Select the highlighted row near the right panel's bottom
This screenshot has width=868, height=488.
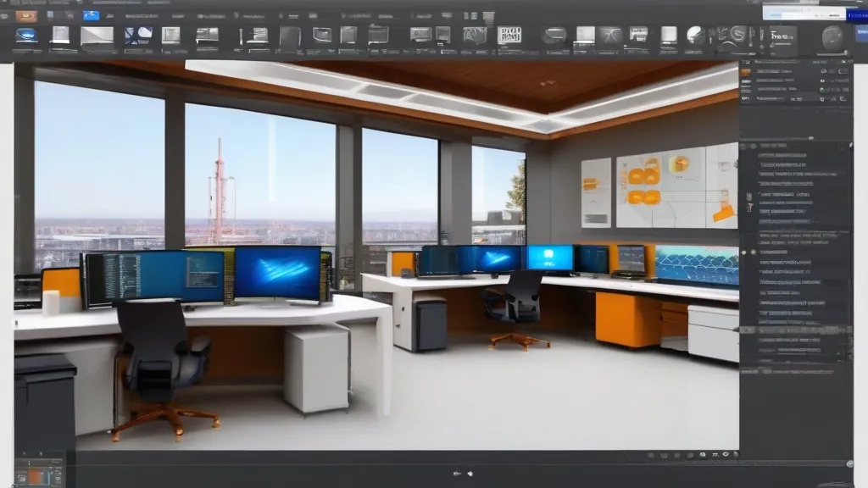click(x=796, y=330)
